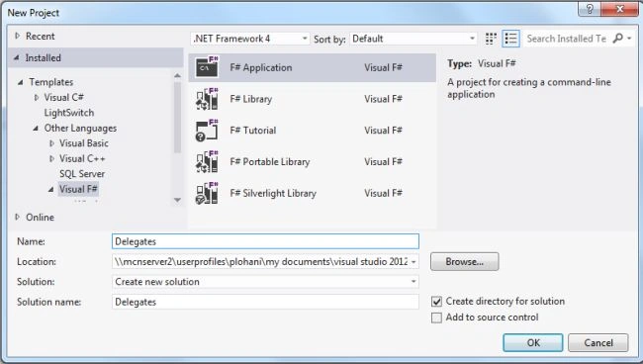Select the F# Application template icon
This screenshot has height=364, width=643.
click(x=207, y=67)
